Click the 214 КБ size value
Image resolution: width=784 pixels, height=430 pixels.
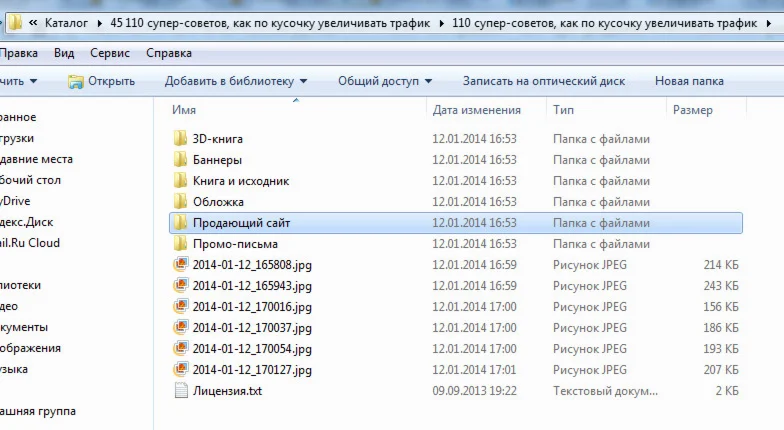[x=721, y=265]
